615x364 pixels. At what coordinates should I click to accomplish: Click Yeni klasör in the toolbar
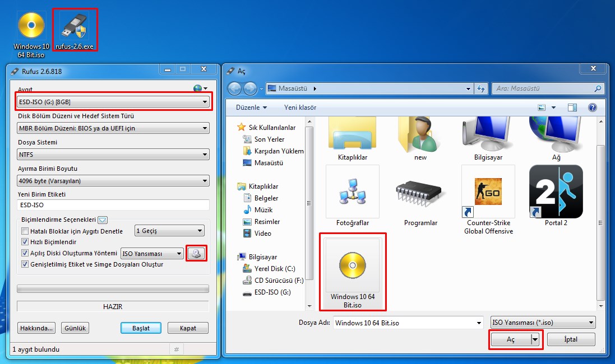(300, 108)
